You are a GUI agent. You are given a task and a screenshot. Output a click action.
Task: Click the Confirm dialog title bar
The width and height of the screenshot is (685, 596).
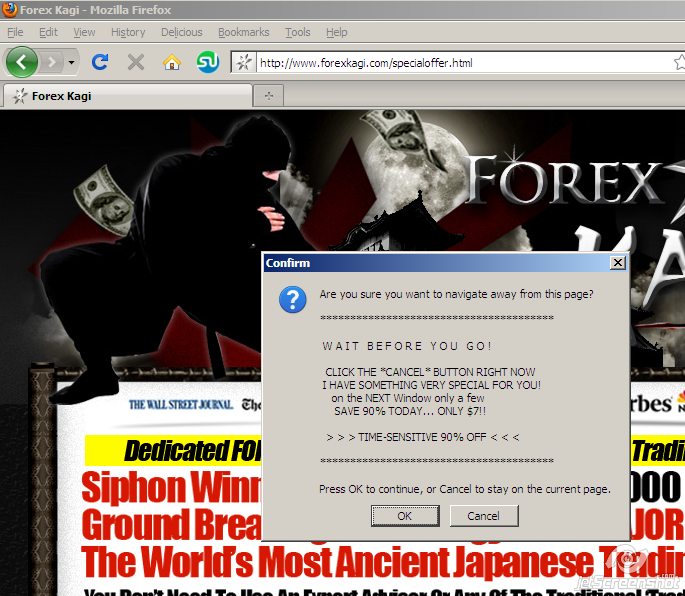[446, 263]
